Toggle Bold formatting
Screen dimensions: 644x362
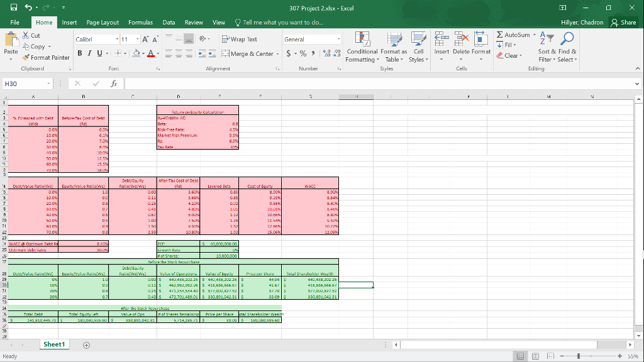pos(80,53)
